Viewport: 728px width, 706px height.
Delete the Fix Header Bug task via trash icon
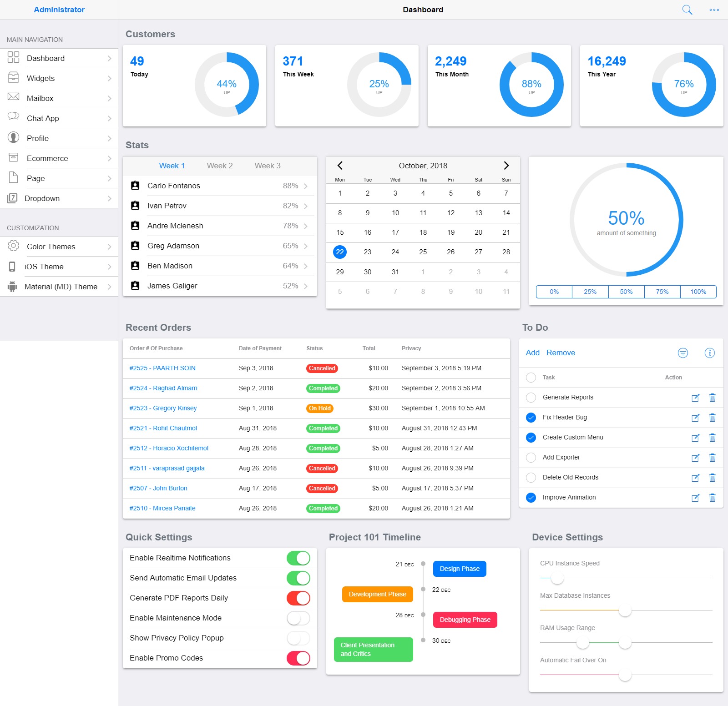point(713,418)
